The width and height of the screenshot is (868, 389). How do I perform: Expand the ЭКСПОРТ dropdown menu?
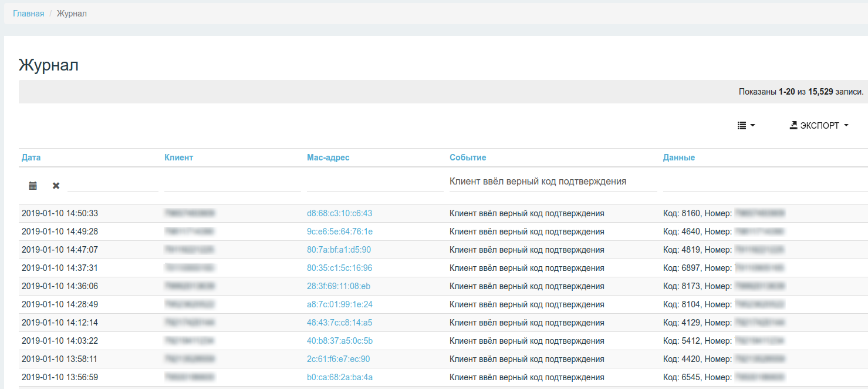819,125
